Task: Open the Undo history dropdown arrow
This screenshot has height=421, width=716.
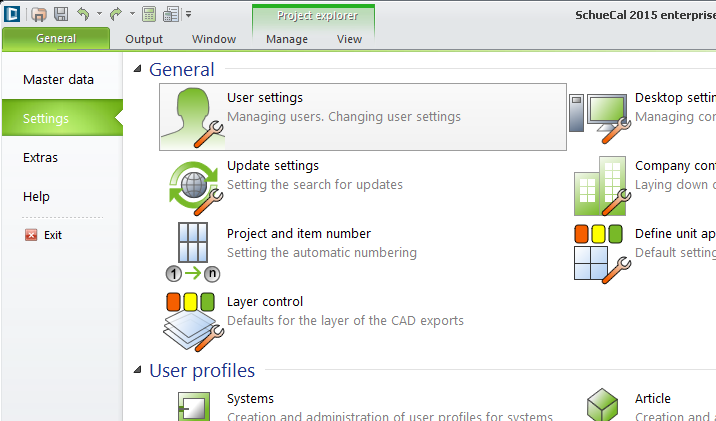Action: (x=99, y=15)
